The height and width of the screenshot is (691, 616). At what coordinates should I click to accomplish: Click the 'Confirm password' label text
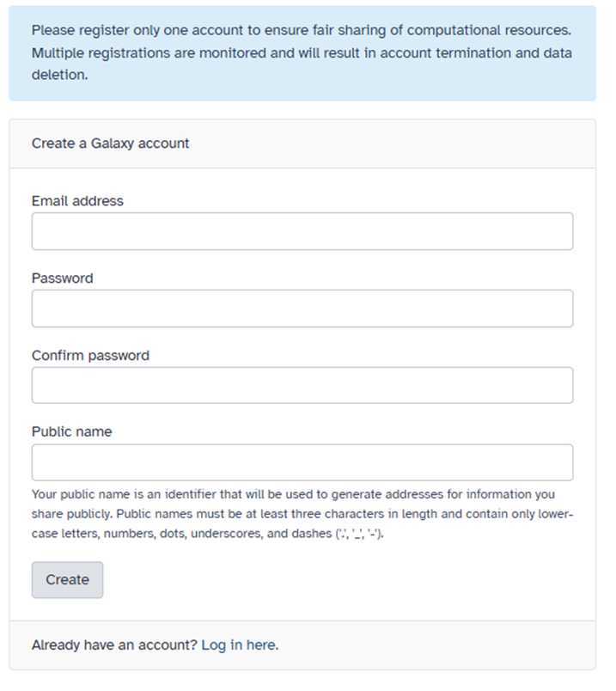pyautogui.click(x=90, y=356)
